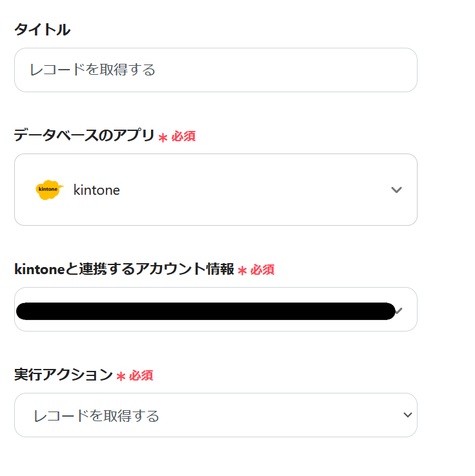Screen dimensions: 475x476
Task: Click the データベースのアプリ label
Action: click(84, 135)
